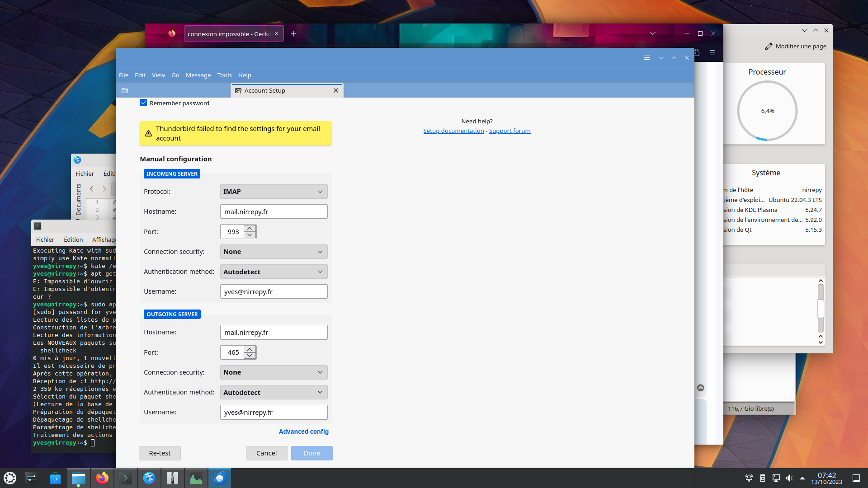This screenshot has width=868, height=488.
Task: Click the notifications bell icon in system tray
Action: point(749,478)
